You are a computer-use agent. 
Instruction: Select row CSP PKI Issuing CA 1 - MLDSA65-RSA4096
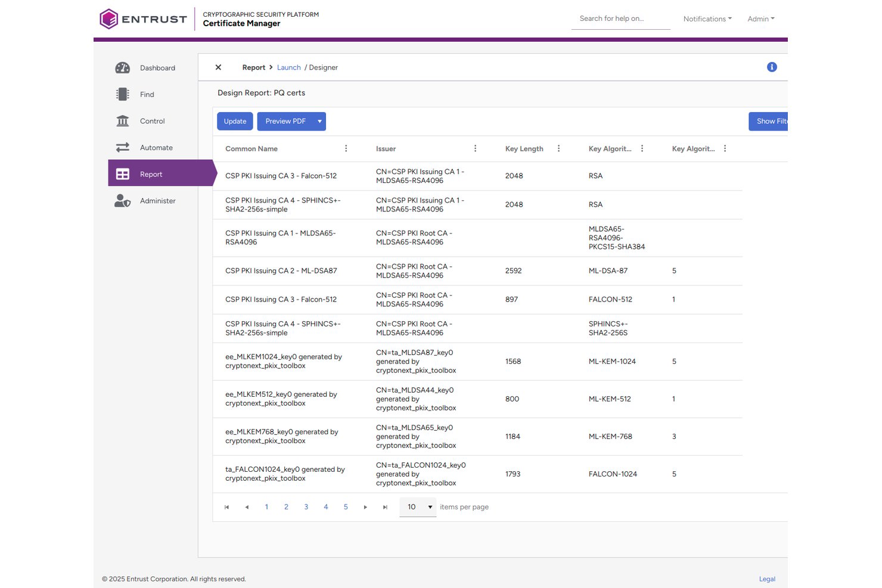point(477,238)
